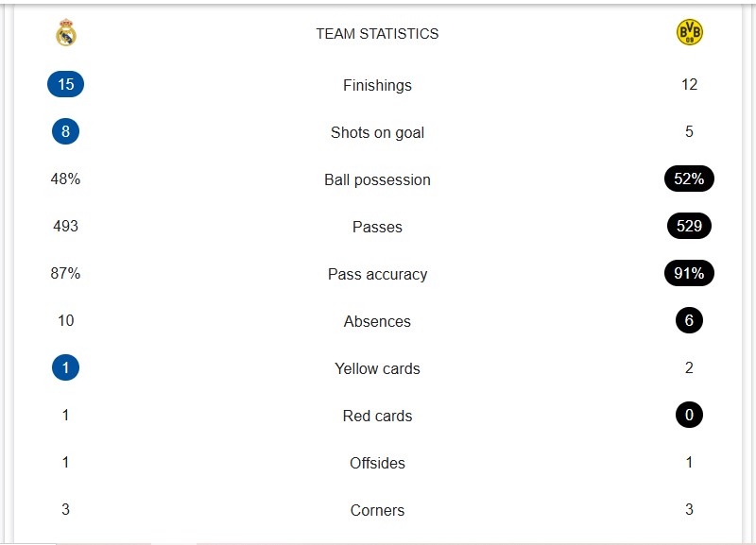756x545 pixels.
Task: Select the black 0 Red cards badge
Action: pos(689,416)
